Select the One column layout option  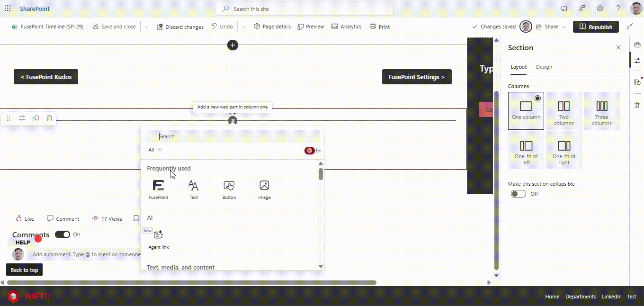tap(526, 111)
